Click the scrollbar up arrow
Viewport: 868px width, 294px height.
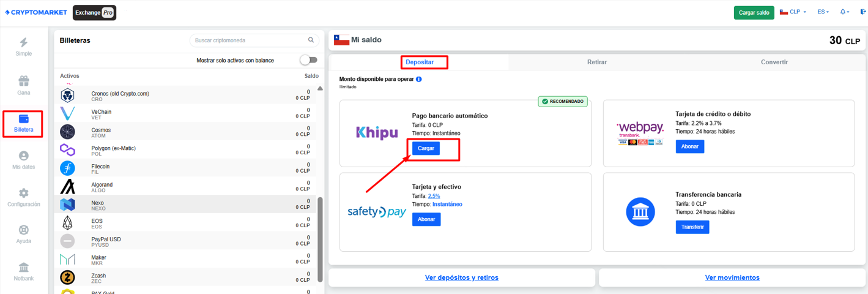point(320,89)
